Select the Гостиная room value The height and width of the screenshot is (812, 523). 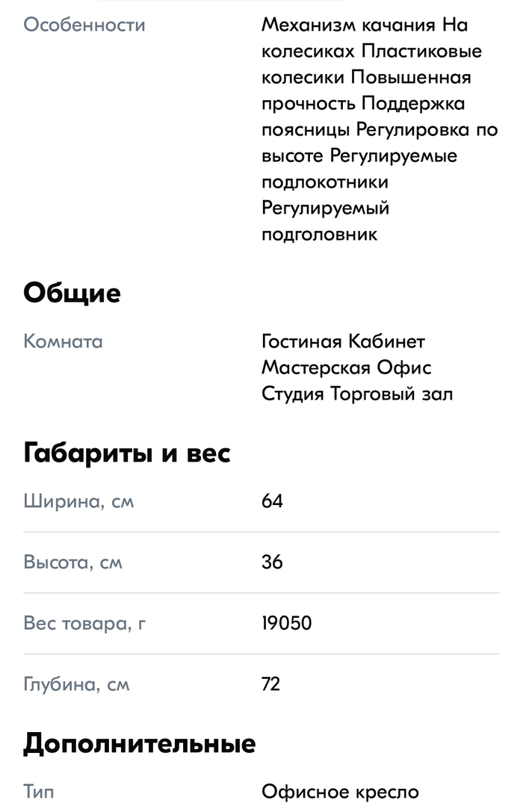[301, 341]
